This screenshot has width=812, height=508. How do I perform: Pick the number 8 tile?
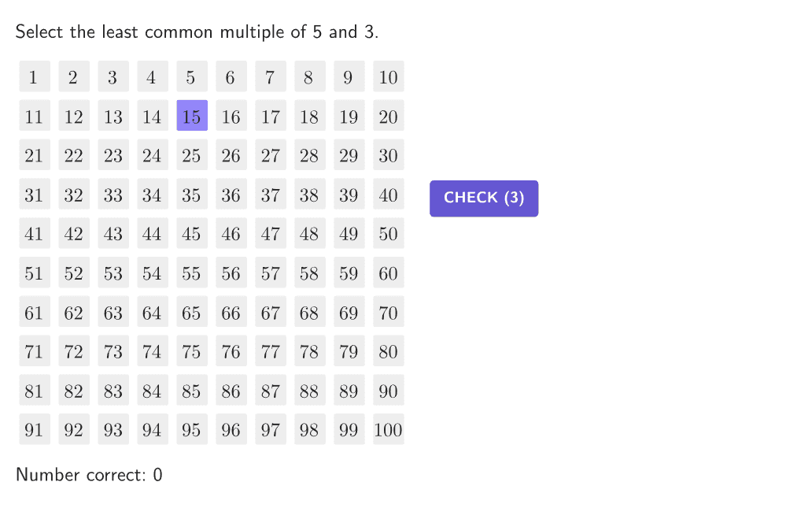tap(310, 77)
